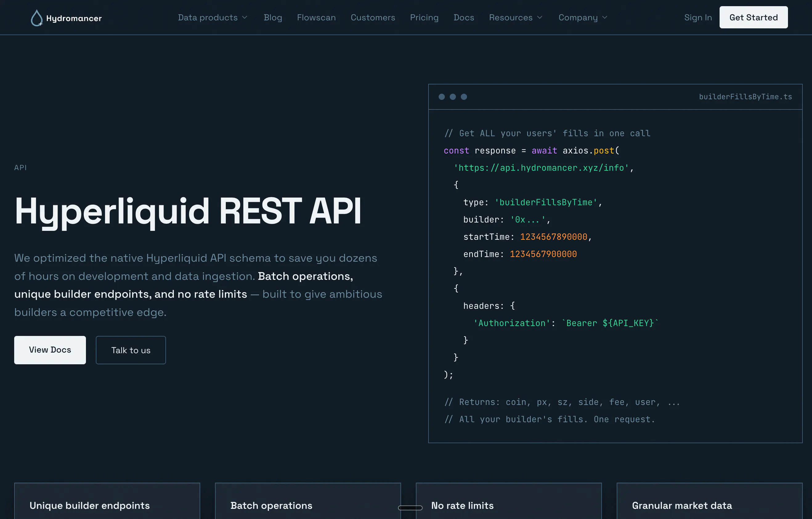This screenshot has height=519, width=812.
Task: Click the Hydromancer water-drop logo icon
Action: click(37, 18)
